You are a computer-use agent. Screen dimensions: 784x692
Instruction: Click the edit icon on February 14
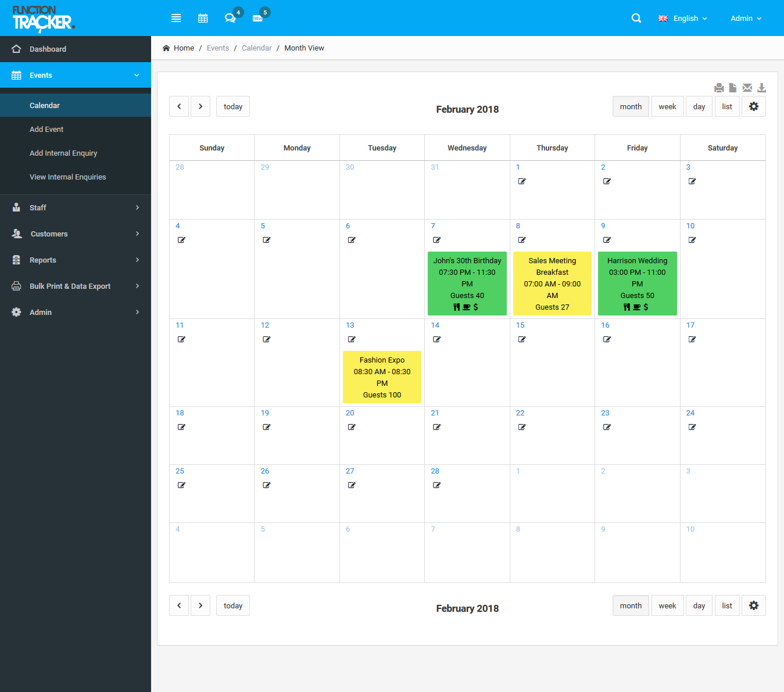pos(436,339)
